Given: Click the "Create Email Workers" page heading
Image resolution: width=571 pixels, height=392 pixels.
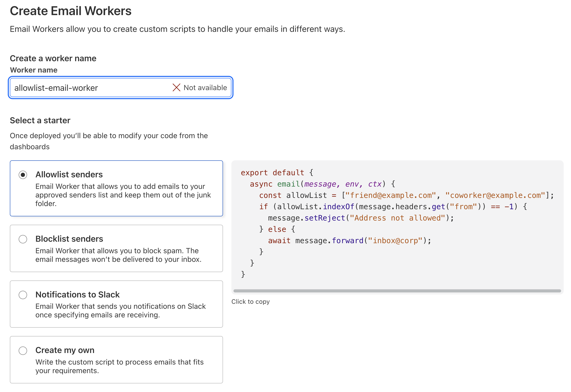Looking at the screenshot, I should coord(71,10).
